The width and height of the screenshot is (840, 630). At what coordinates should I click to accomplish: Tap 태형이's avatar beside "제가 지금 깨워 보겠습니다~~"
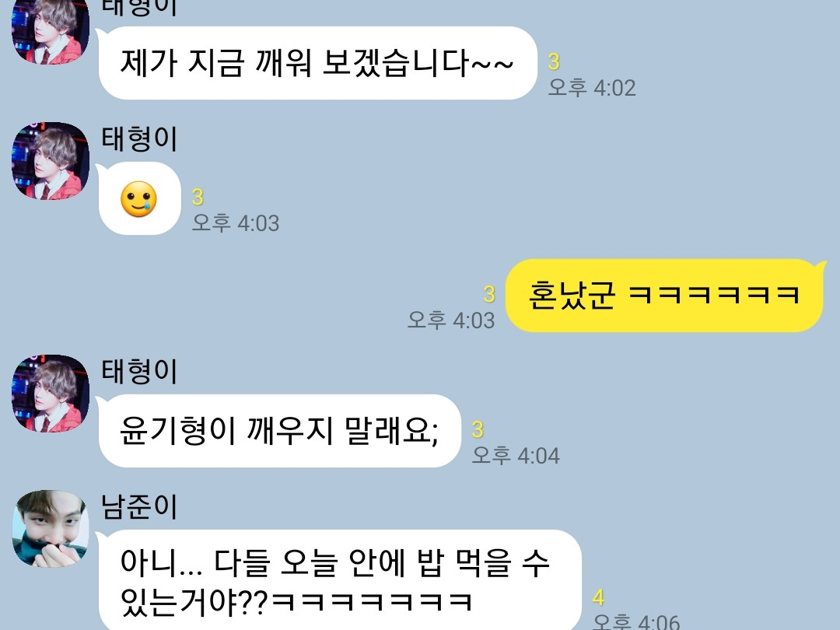click(x=51, y=31)
